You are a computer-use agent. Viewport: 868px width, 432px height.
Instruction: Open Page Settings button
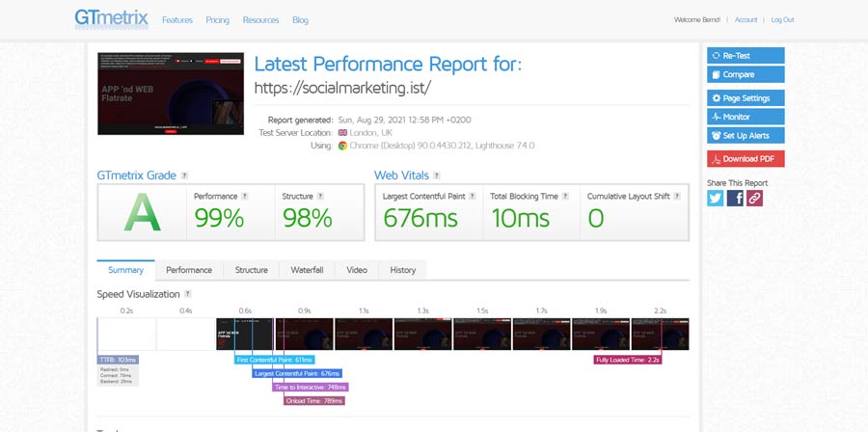coord(746,98)
